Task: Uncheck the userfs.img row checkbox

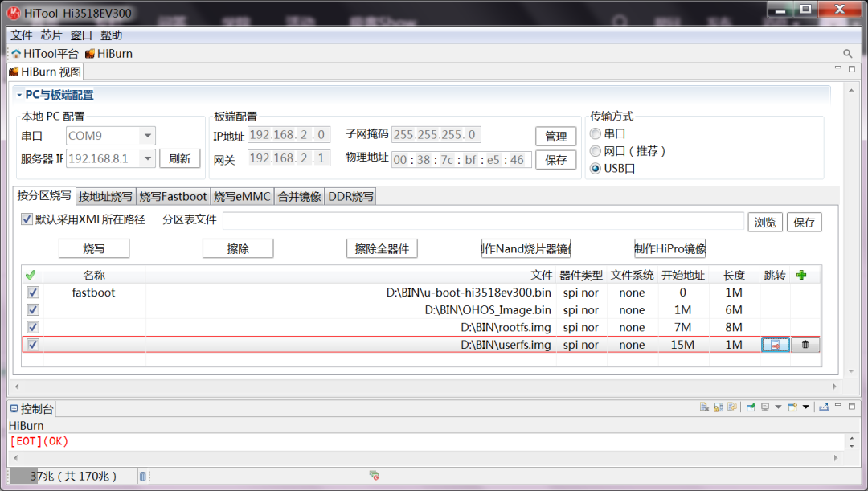Action: click(x=33, y=344)
